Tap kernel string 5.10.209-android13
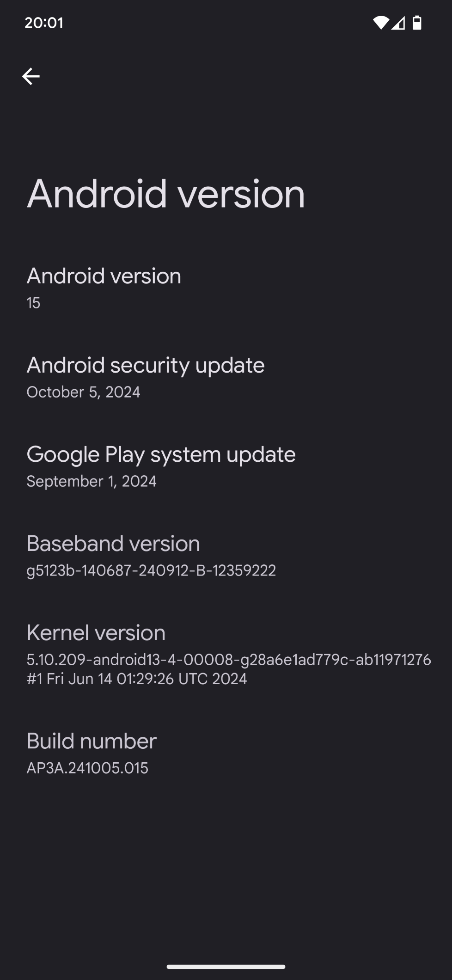 [x=229, y=660]
